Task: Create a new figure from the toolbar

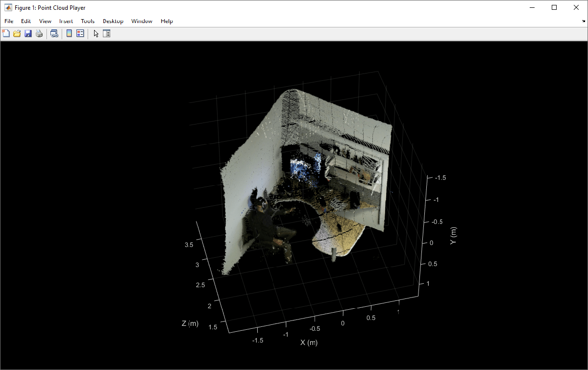Action: (x=6, y=33)
